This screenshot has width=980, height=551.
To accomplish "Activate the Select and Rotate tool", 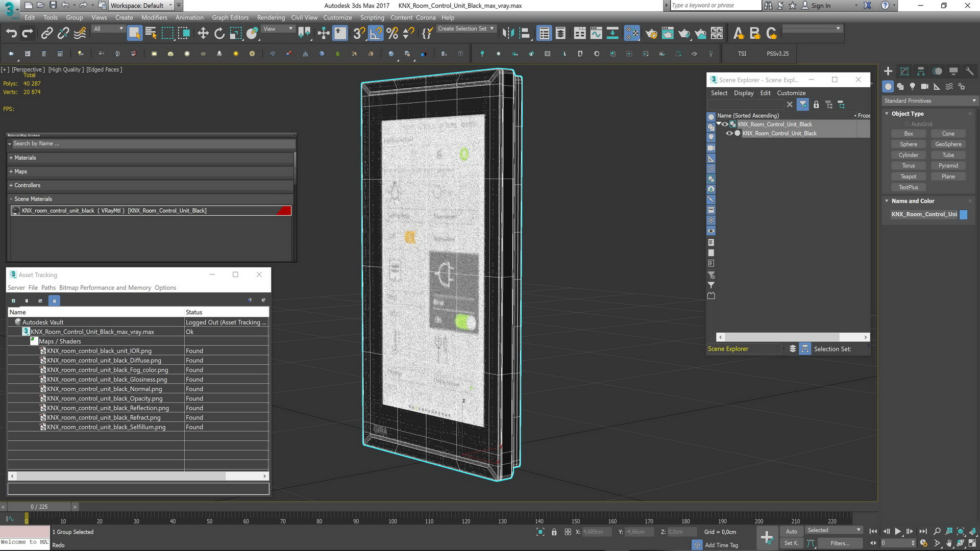I will click(219, 34).
